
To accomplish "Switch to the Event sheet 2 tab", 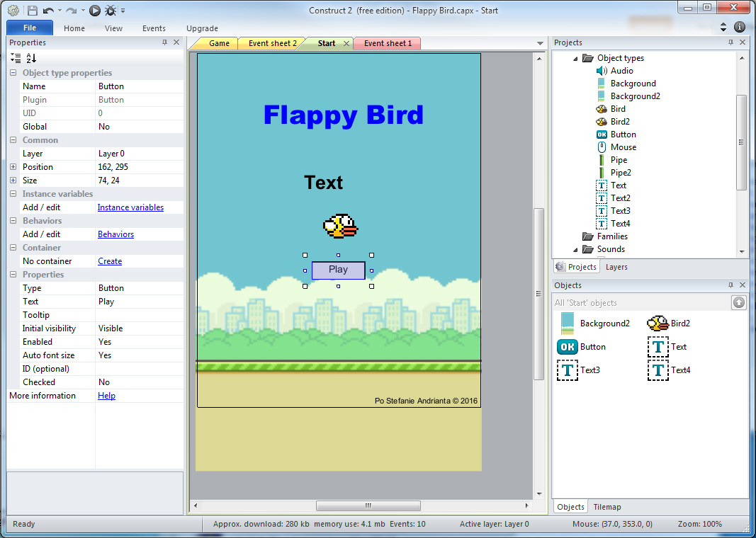I will [272, 43].
